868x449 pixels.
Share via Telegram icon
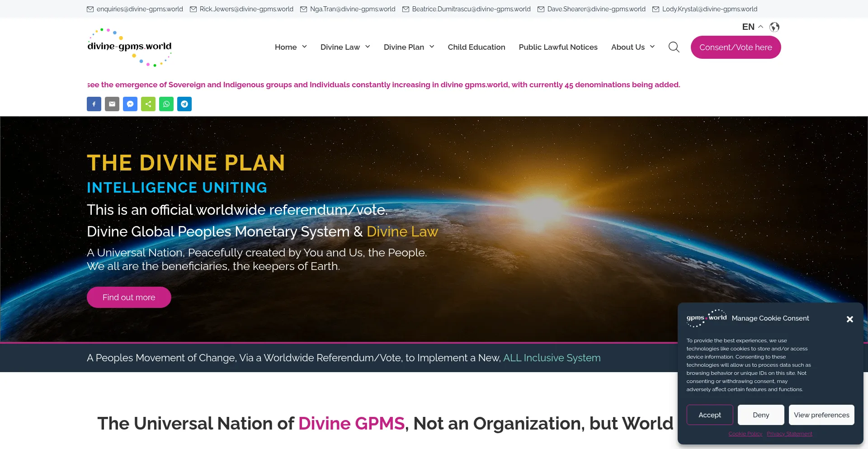pyautogui.click(x=184, y=104)
